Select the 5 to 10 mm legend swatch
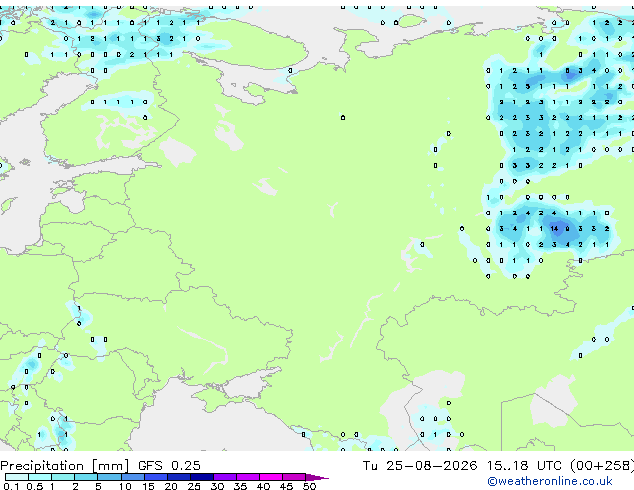Viewport: 634px width, 490px height. coord(109,477)
